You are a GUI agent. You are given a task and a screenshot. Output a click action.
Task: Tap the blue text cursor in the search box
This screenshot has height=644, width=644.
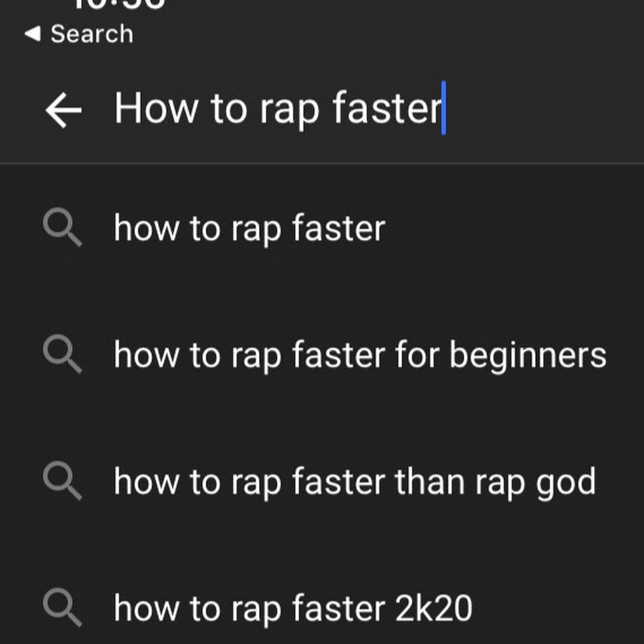pos(444,109)
